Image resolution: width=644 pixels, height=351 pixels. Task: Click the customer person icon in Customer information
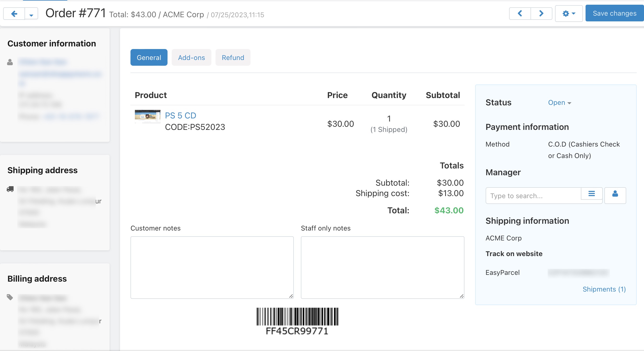point(10,62)
